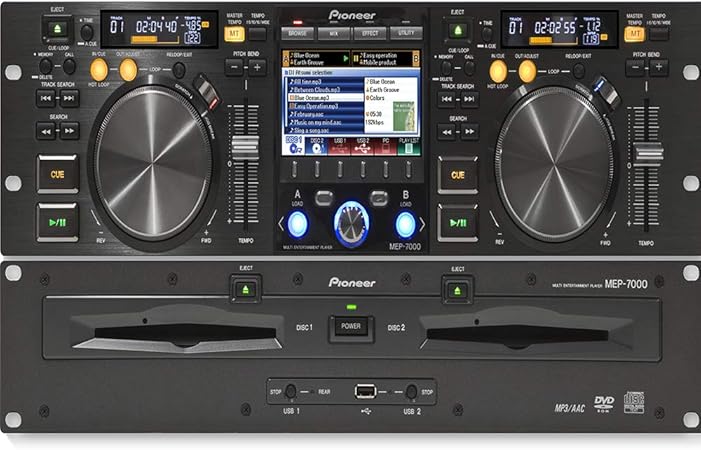Image resolution: width=701 pixels, height=450 pixels.
Task: Hit the green EJECT button on deck B
Action: [458, 31]
